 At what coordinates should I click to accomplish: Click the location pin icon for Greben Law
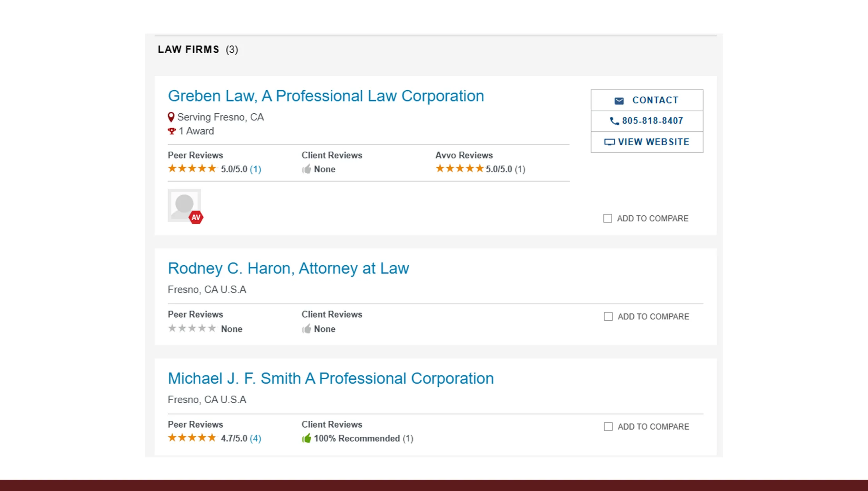point(171,116)
